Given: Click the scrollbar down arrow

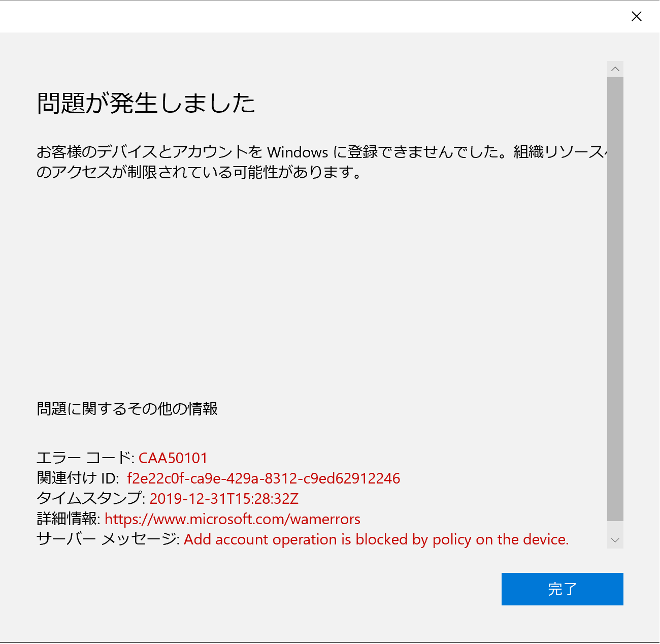Looking at the screenshot, I should click(615, 540).
